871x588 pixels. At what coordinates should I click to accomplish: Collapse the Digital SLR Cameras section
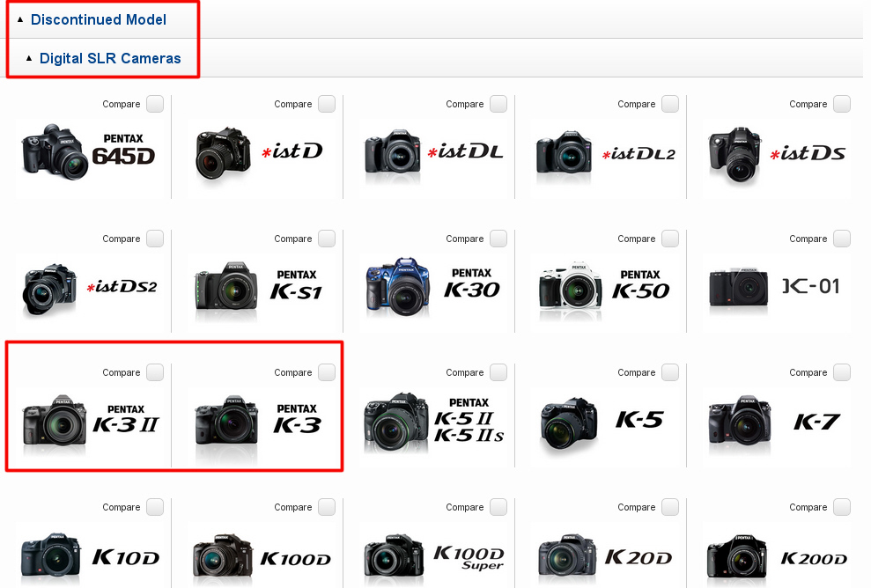coord(29,58)
